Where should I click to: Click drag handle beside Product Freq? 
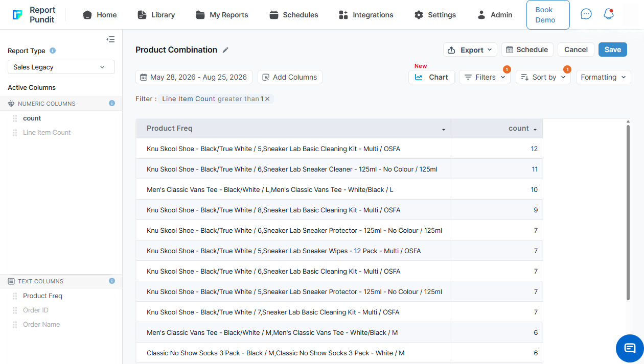click(15, 296)
